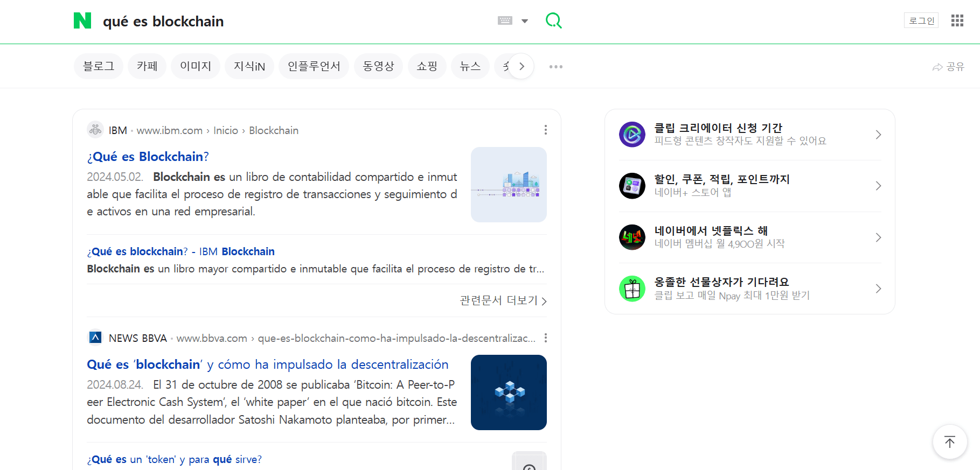The height and width of the screenshot is (470, 980).
Task: Click chevron beside 네이버에서 넷플릭스 row
Action: click(x=878, y=237)
